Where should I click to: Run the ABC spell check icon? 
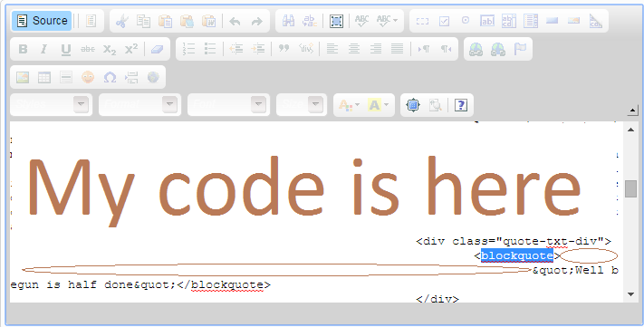point(361,21)
